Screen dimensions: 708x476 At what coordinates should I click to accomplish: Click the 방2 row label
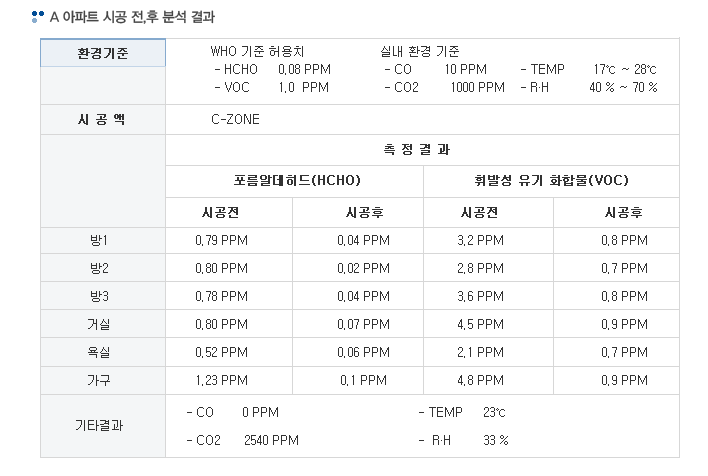[x=99, y=268]
